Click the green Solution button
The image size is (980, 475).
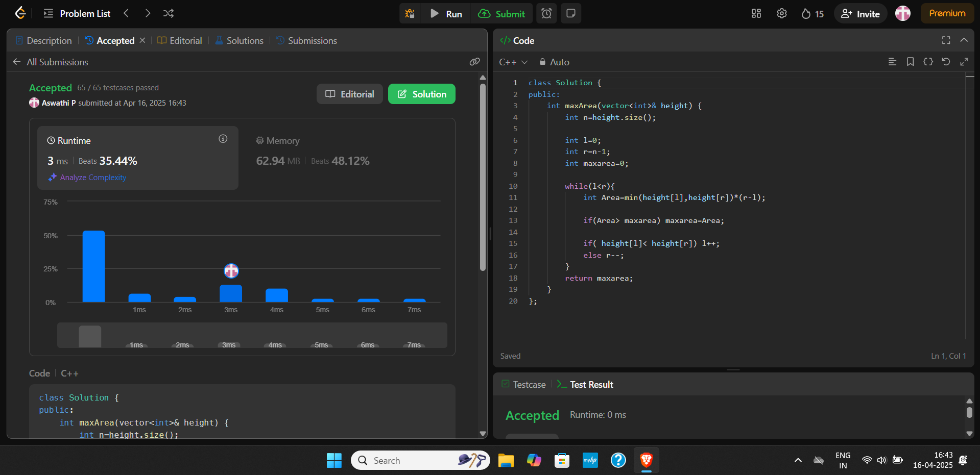[x=422, y=94]
